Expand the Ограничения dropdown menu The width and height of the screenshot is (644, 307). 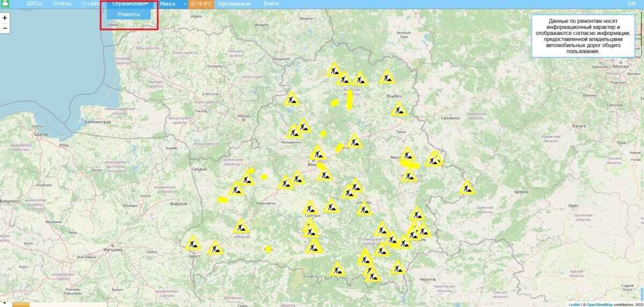130,4
